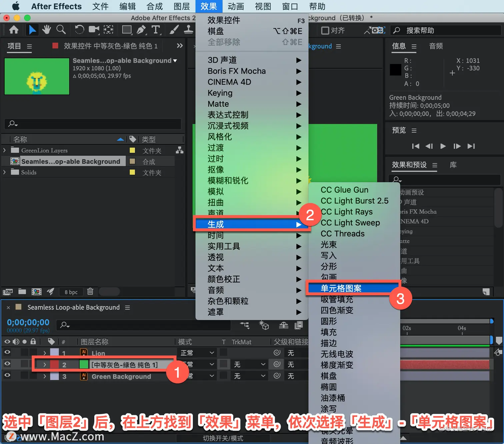Expand the Green Background layer properties
Viewport: 504px width, 444px height.
point(45,376)
